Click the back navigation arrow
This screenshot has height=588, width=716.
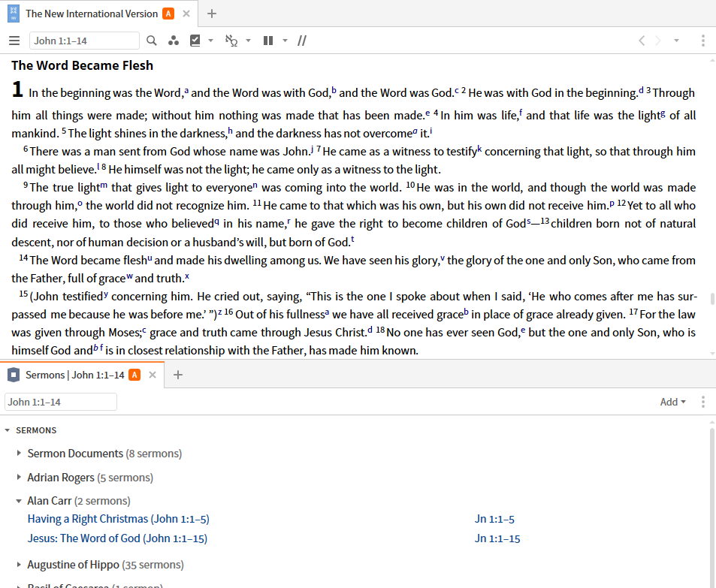coord(642,41)
